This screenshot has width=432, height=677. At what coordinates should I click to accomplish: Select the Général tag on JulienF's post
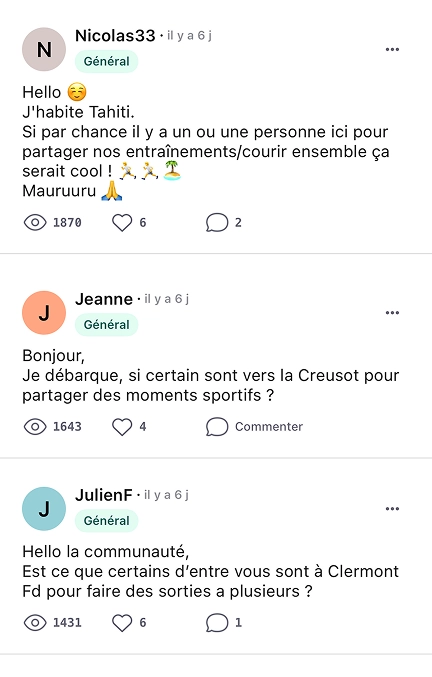(107, 521)
